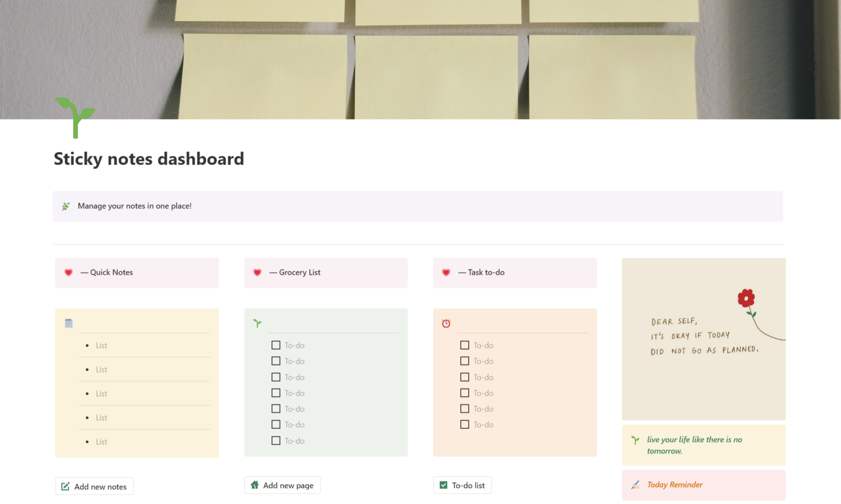Click the red heart icon in Grocery List header
841x504 pixels.
coord(257,273)
